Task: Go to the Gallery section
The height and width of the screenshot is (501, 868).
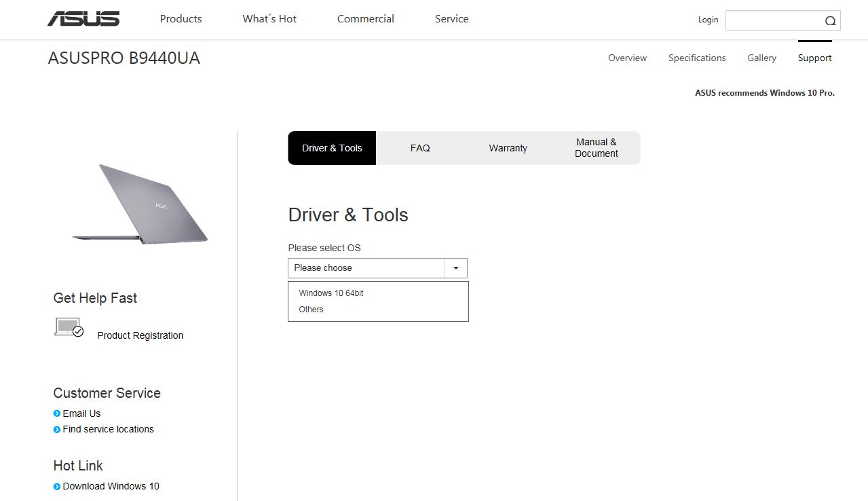Action: (x=761, y=58)
